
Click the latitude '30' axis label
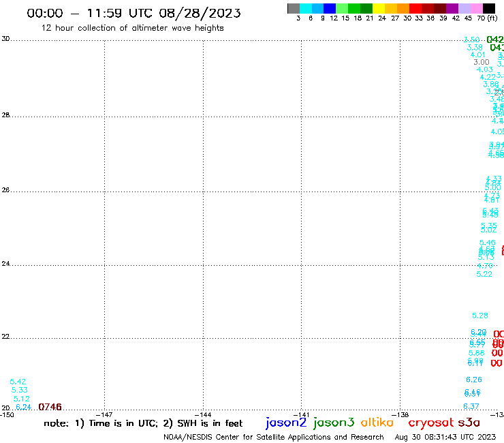[5, 39]
